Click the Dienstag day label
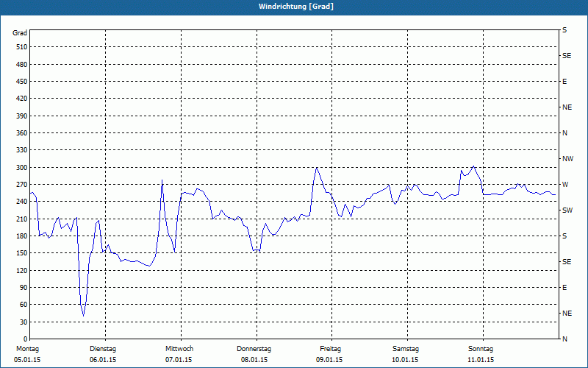The width and height of the screenshot is (588, 368). (103, 349)
